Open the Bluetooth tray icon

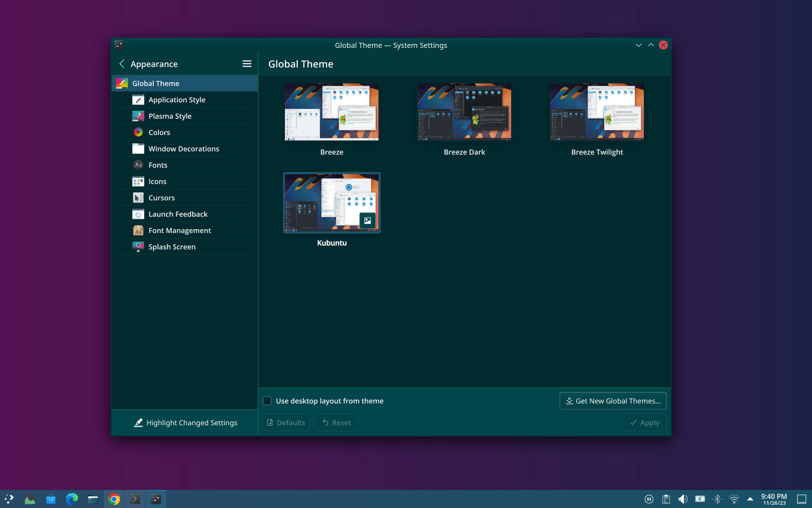(717, 499)
